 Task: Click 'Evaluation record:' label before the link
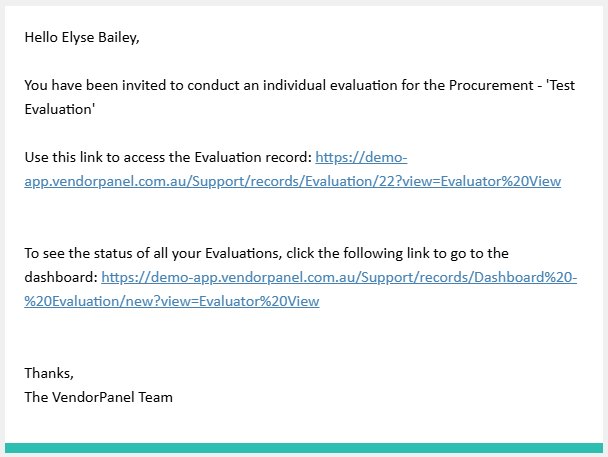pyautogui.click(x=253, y=157)
